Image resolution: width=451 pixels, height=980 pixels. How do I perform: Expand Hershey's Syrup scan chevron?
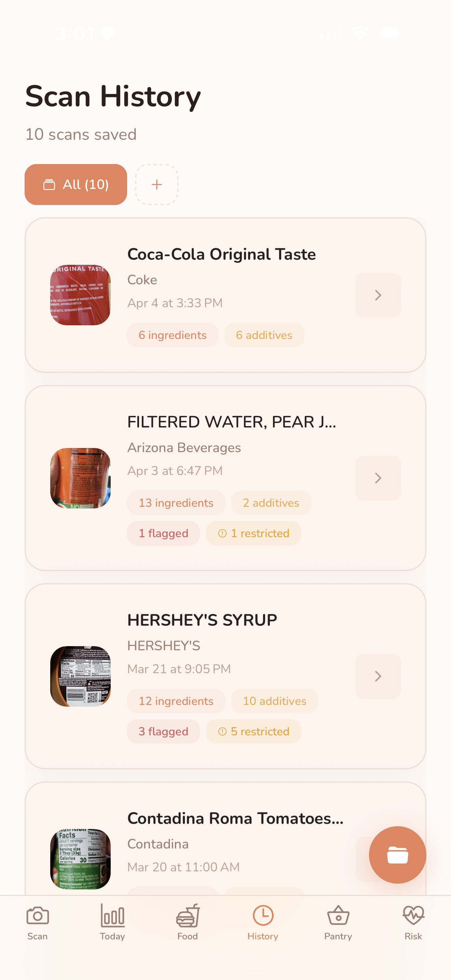tap(378, 676)
